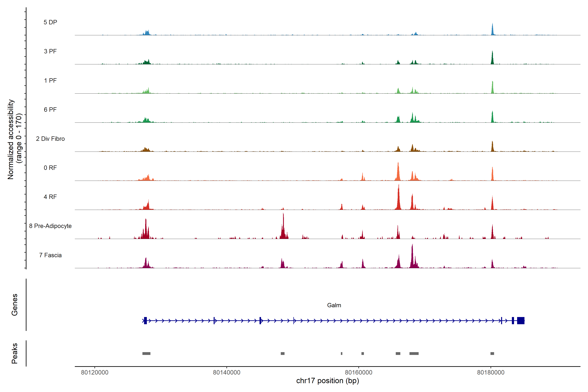The image size is (588, 392).
Task: Click the 7 Fascia track label
Action: (x=50, y=255)
